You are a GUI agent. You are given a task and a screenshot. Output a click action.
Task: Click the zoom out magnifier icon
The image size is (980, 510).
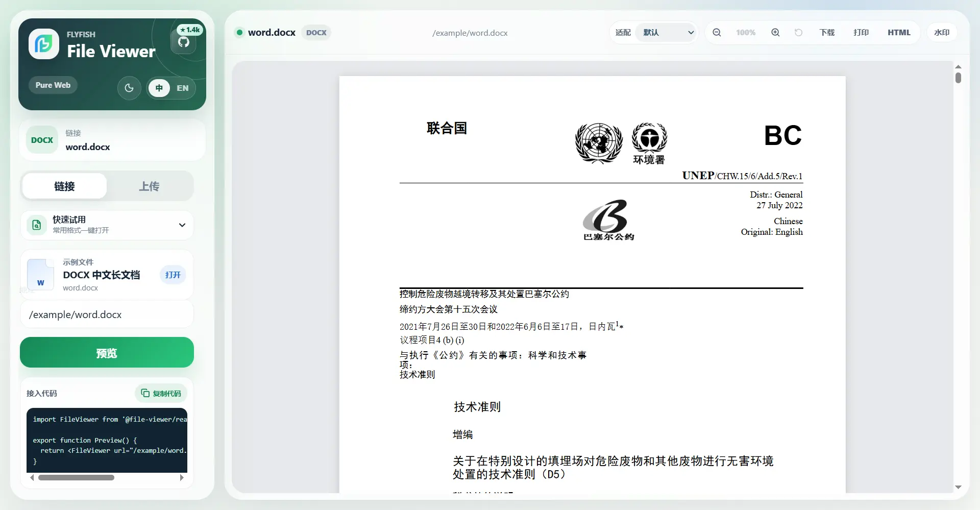pyautogui.click(x=717, y=32)
